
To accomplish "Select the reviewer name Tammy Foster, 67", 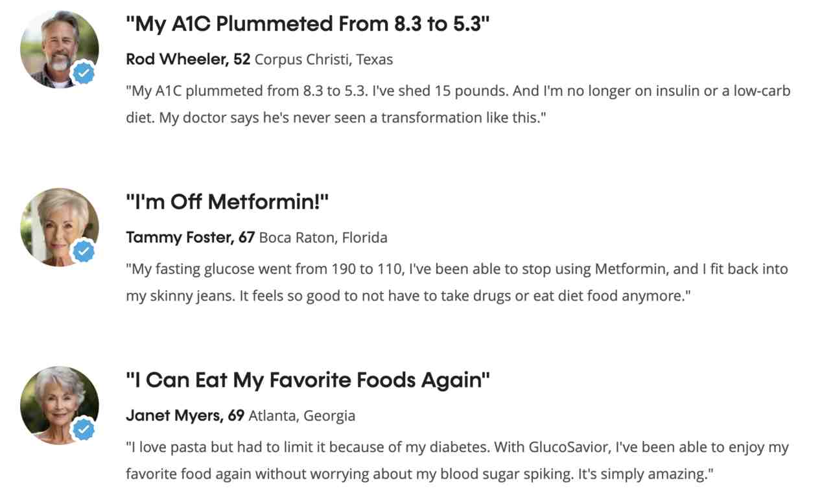I will (190, 238).
